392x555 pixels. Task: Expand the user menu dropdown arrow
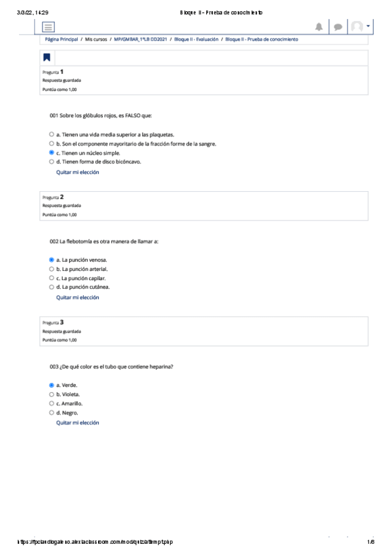368,26
